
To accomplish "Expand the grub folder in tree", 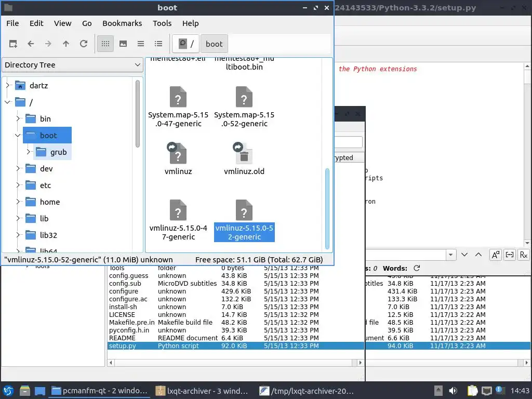I will [x=29, y=152].
